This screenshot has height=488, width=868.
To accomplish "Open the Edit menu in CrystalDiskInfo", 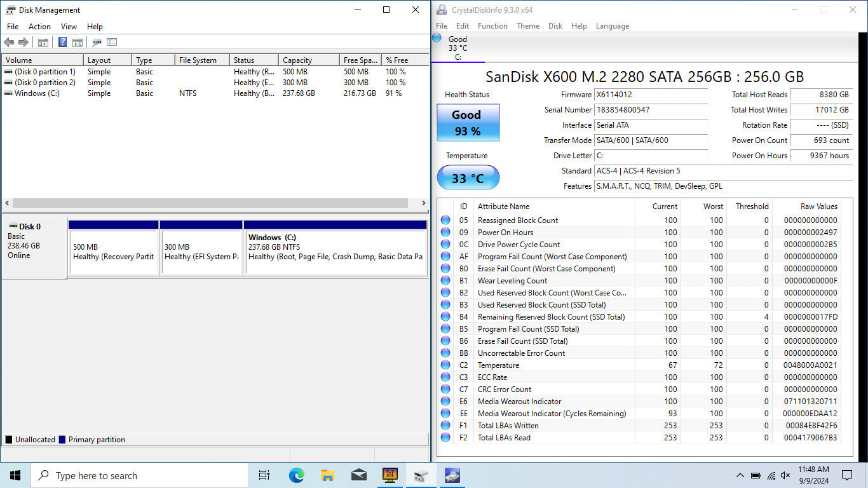I will pyautogui.click(x=463, y=26).
